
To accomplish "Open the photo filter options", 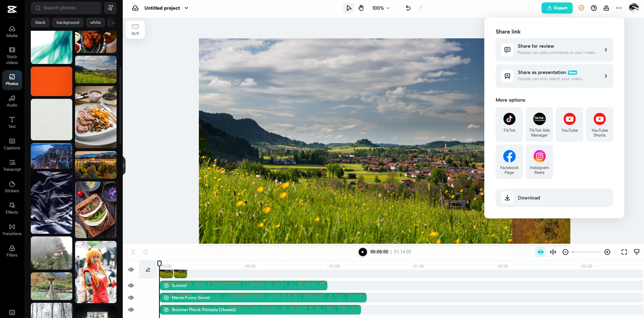I will (110, 8).
